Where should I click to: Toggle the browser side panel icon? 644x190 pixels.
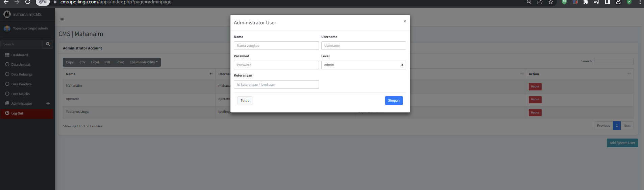(607, 2)
